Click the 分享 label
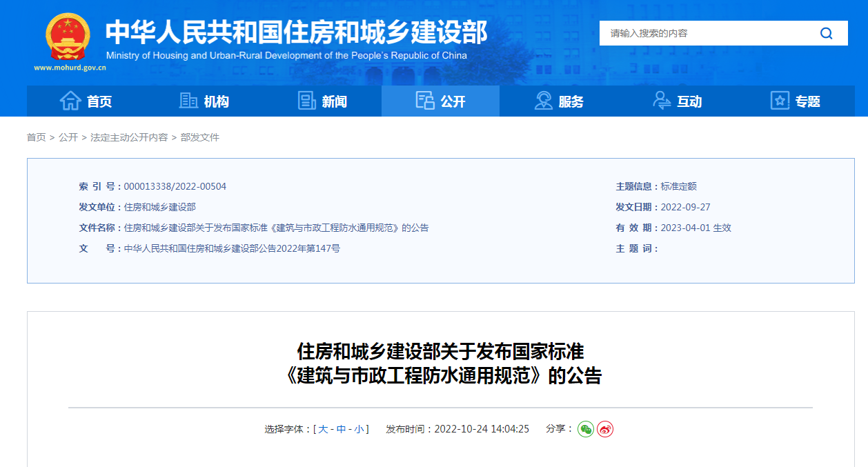This screenshot has height=467, width=868. pyautogui.click(x=559, y=429)
